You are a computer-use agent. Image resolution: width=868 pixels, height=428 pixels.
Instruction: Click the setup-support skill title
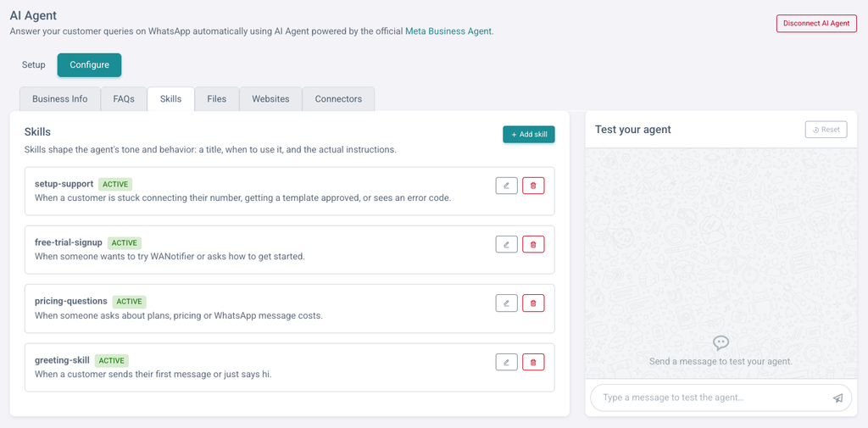pyautogui.click(x=64, y=183)
